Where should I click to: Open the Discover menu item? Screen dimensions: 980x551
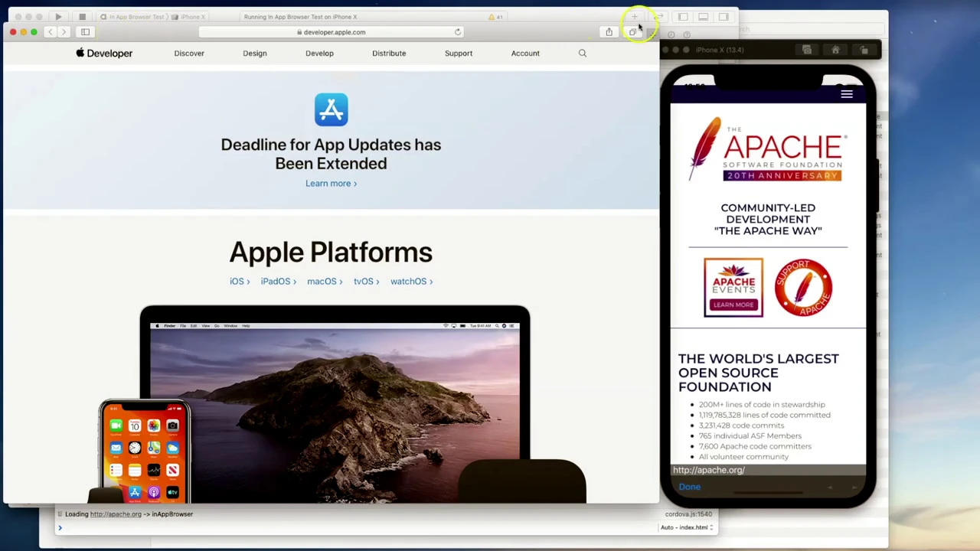pyautogui.click(x=189, y=54)
